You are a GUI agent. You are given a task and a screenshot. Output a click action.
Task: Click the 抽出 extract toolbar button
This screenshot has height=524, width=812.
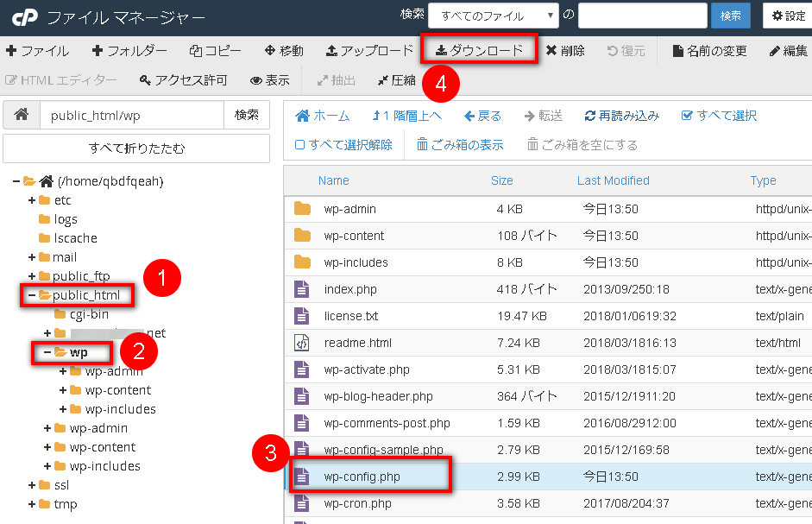pyautogui.click(x=337, y=80)
